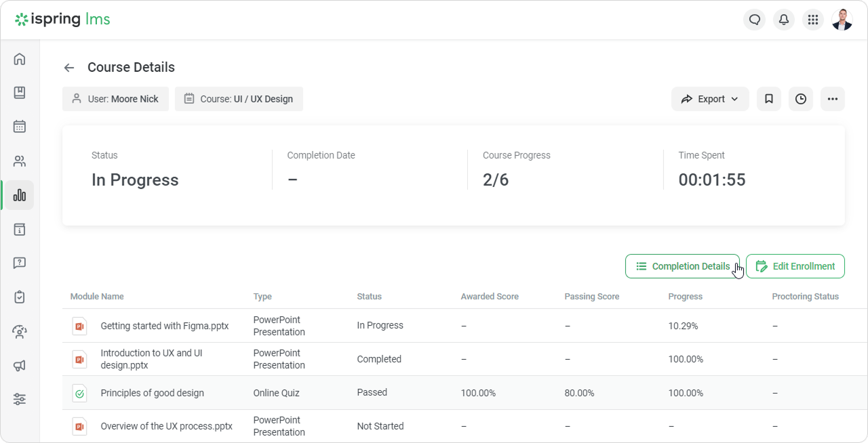Click the bookmark icon button
This screenshot has width=868, height=443.
(x=768, y=99)
